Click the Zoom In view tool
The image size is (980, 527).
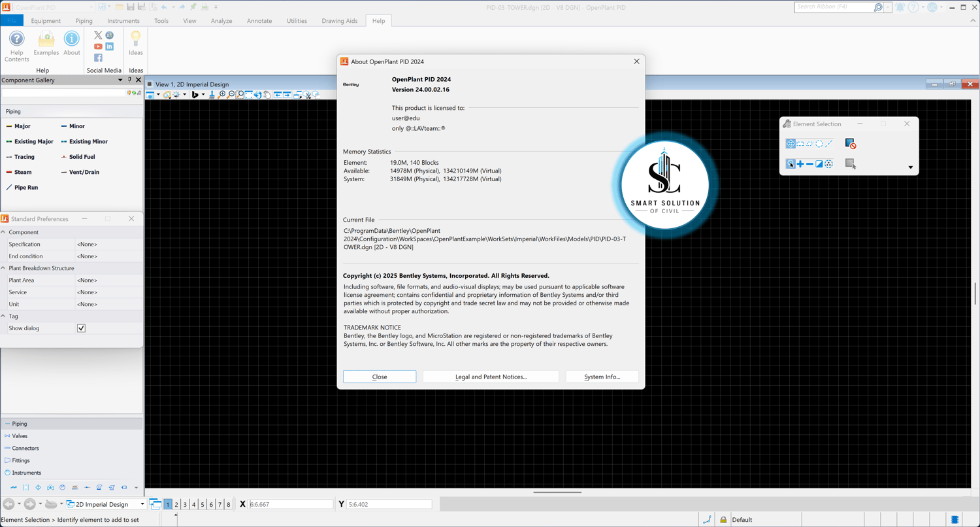coord(222,95)
